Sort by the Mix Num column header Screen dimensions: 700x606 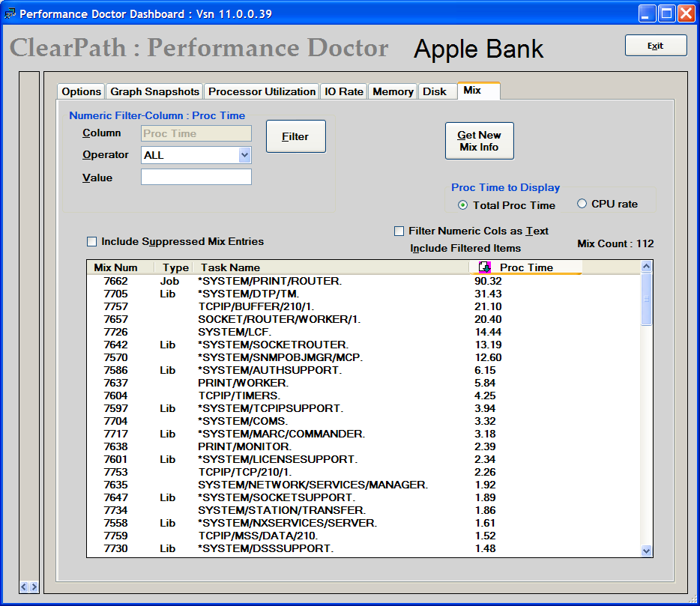click(121, 267)
